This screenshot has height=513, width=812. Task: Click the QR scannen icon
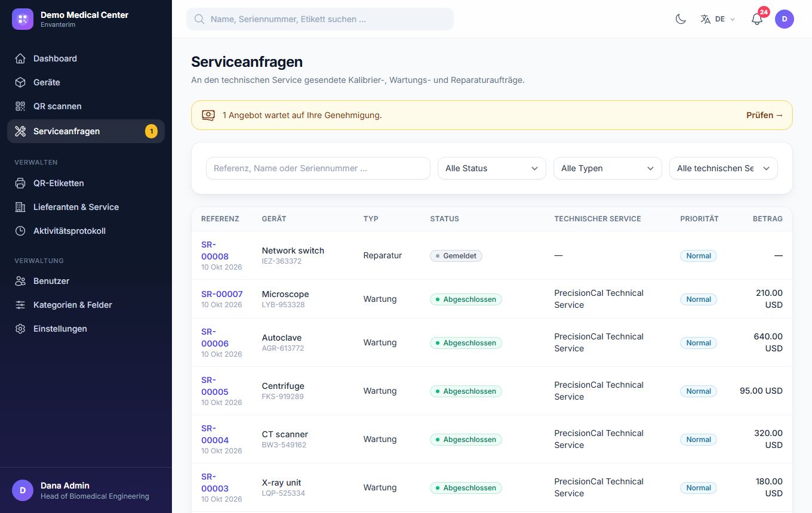(x=20, y=106)
